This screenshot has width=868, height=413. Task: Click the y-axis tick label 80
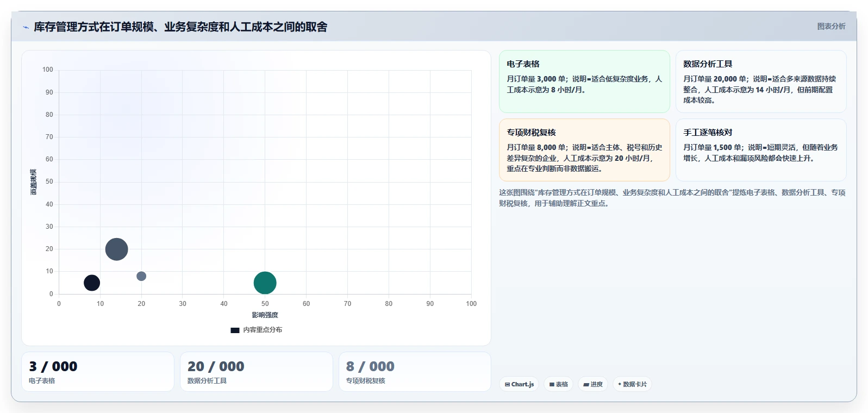click(49, 115)
